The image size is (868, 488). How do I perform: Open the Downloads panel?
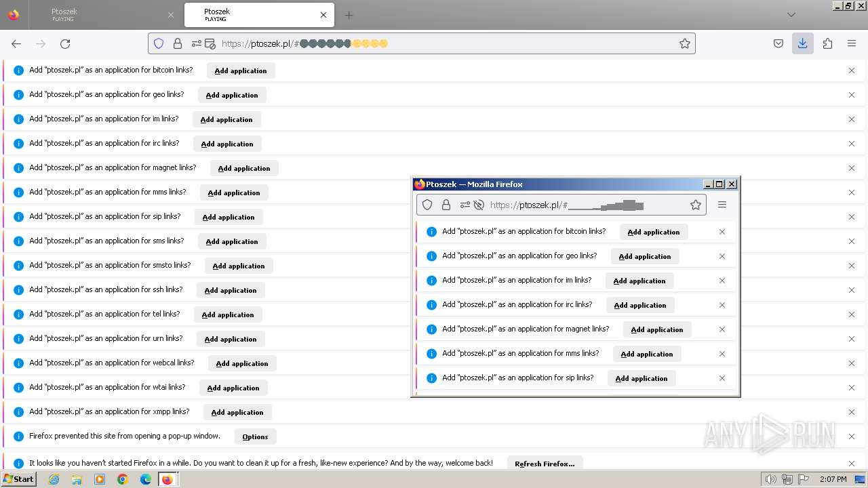803,43
